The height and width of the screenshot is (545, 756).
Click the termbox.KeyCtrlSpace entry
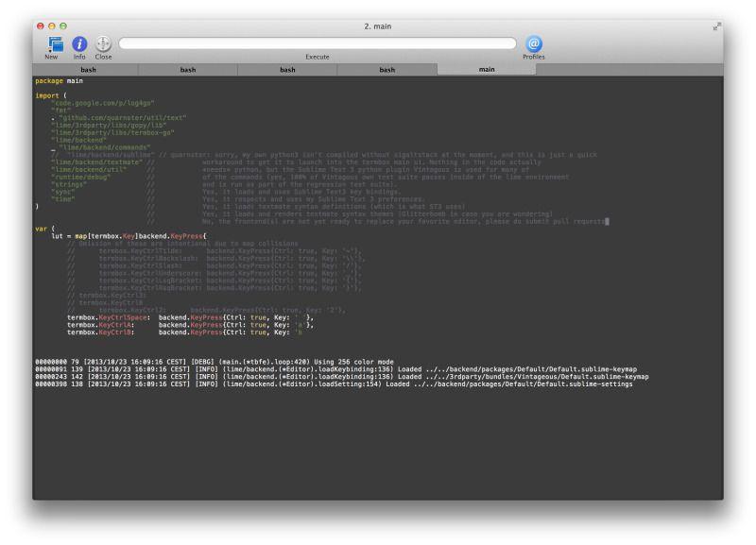(191, 317)
